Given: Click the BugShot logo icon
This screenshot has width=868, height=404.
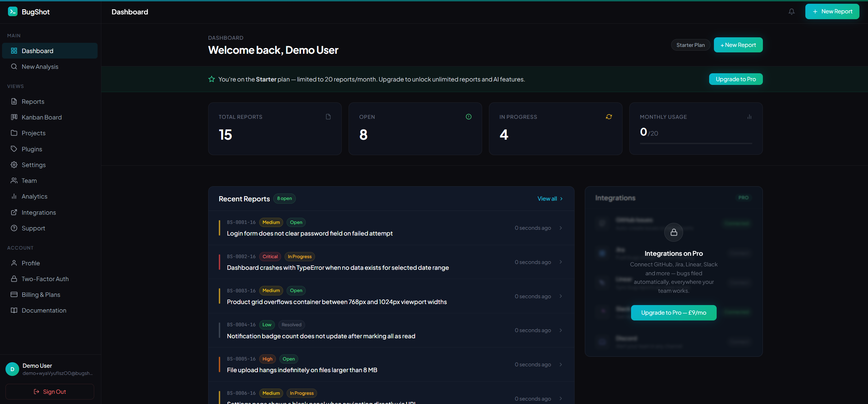Looking at the screenshot, I should coord(13,12).
